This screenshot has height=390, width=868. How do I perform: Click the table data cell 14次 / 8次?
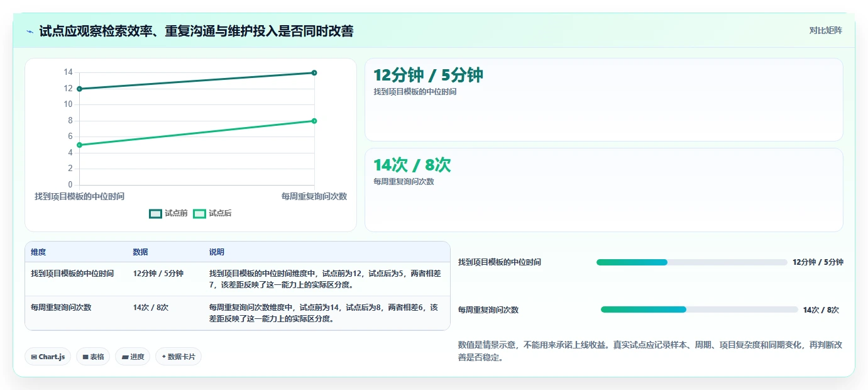click(x=151, y=308)
